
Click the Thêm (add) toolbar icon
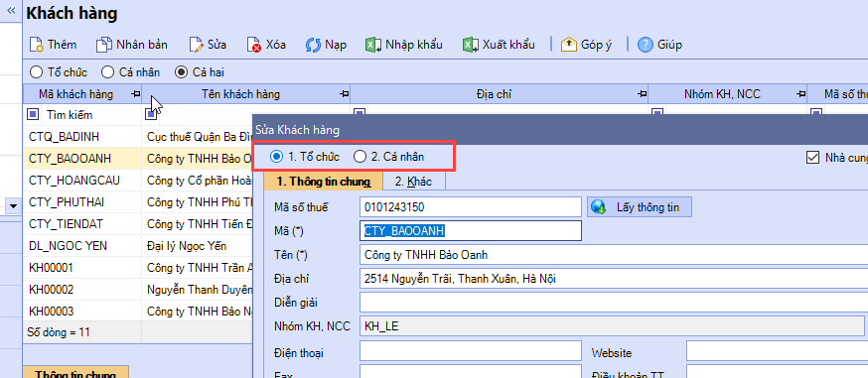[x=36, y=45]
